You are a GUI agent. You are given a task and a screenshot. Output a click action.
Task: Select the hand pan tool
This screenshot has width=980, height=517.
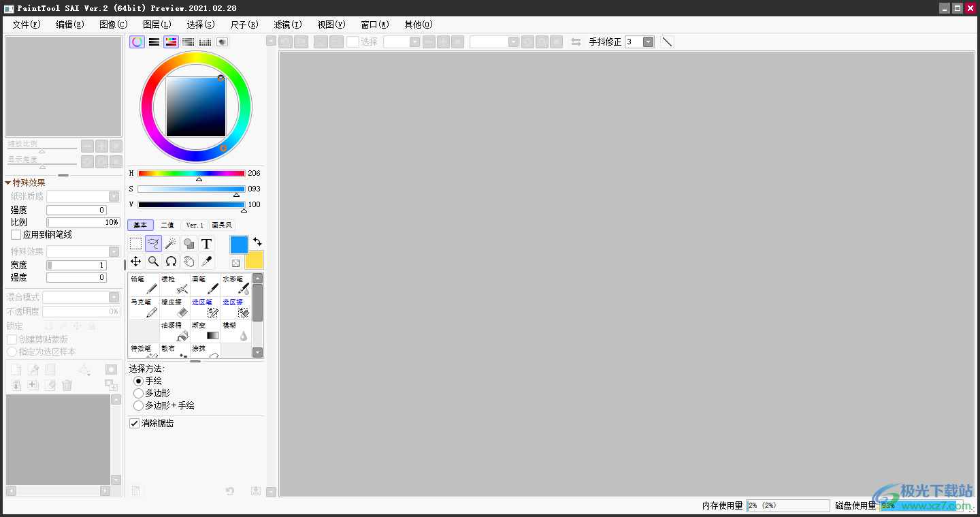[x=189, y=261]
